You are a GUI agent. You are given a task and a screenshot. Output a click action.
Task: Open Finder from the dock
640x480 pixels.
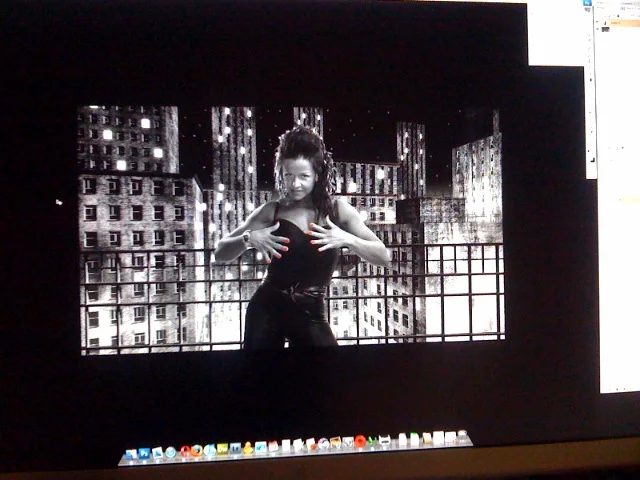(130, 454)
